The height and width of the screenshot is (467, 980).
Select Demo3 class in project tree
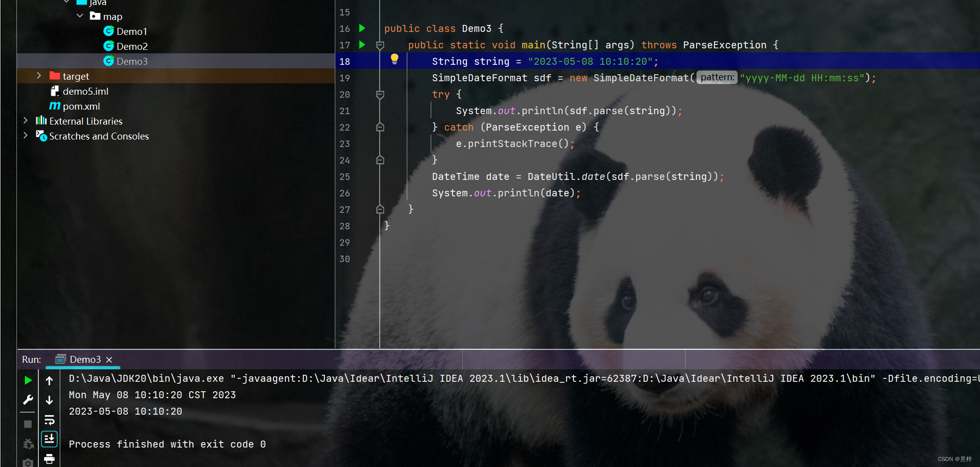point(132,61)
